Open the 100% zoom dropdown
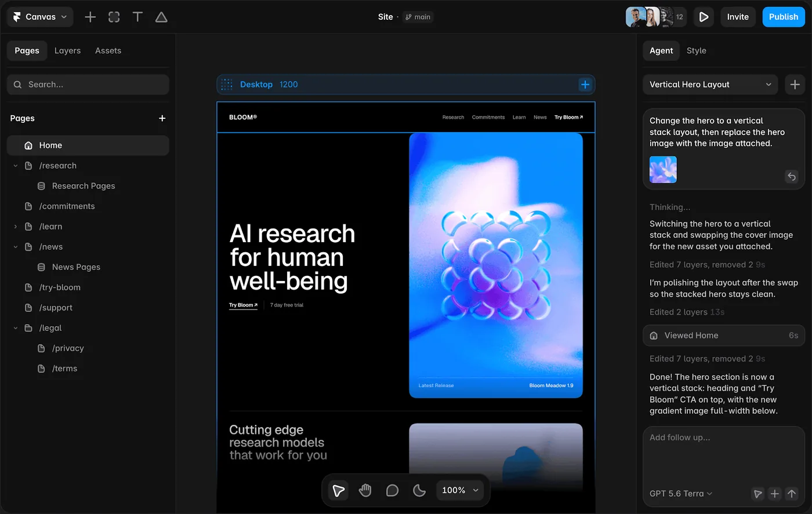Image resolution: width=812 pixels, height=514 pixels. [461, 490]
